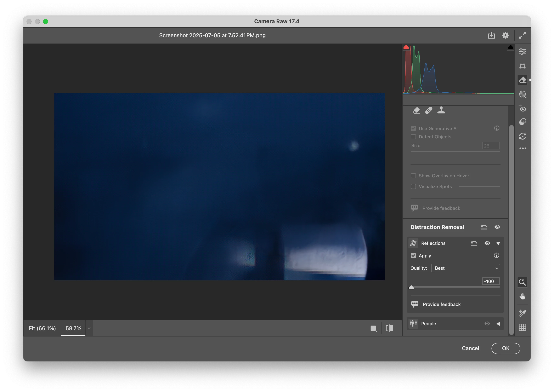Select the Crop and Geometry tool
The height and width of the screenshot is (392, 554).
click(522, 66)
